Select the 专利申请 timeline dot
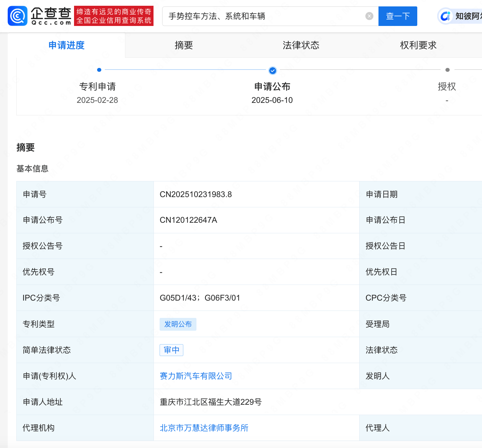This screenshot has width=482, height=448. click(99, 70)
